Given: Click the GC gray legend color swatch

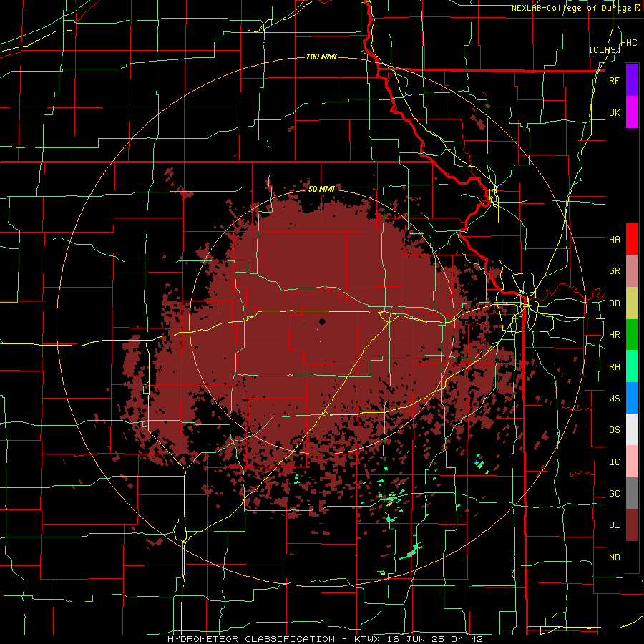Looking at the screenshot, I should 632,493.
